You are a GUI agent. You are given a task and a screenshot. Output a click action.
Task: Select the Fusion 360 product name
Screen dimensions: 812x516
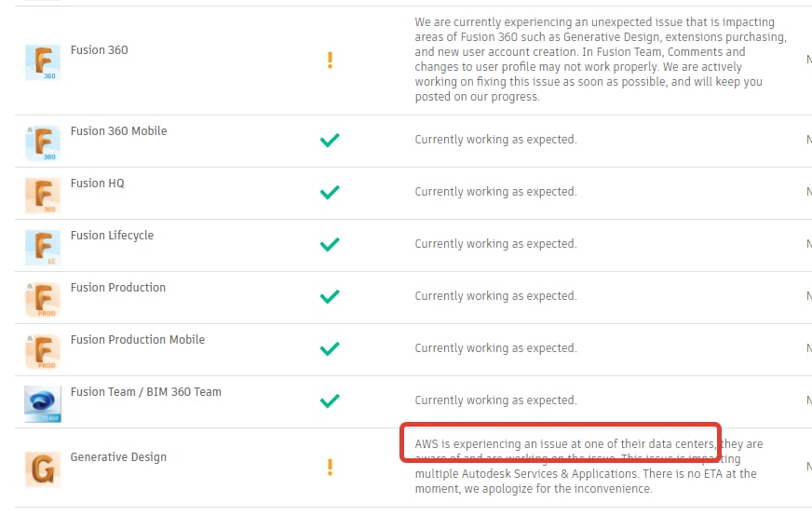click(100, 50)
